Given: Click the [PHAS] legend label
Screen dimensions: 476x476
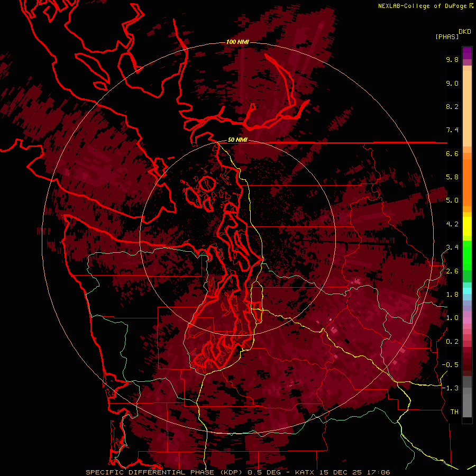Looking at the screenshot, I should pyautogui.click(x=447, y=36).
